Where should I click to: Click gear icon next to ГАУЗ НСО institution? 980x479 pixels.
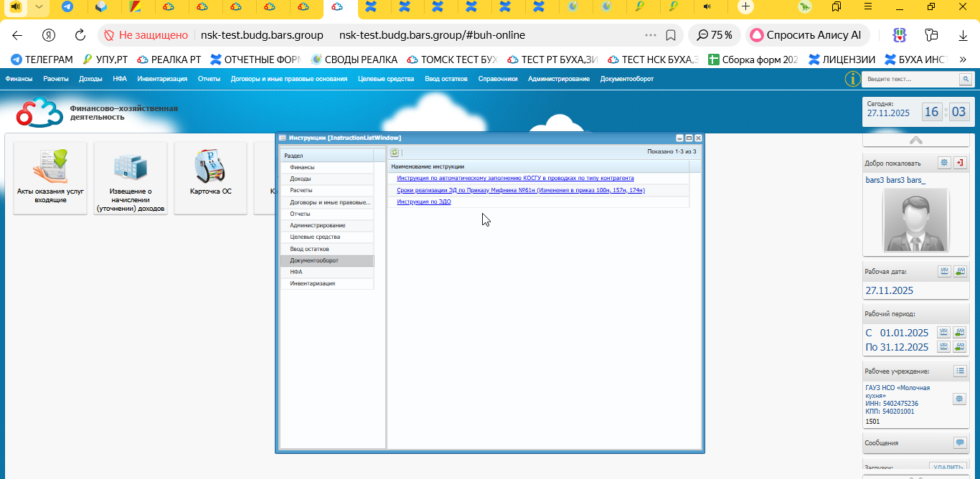click(959, 399)
